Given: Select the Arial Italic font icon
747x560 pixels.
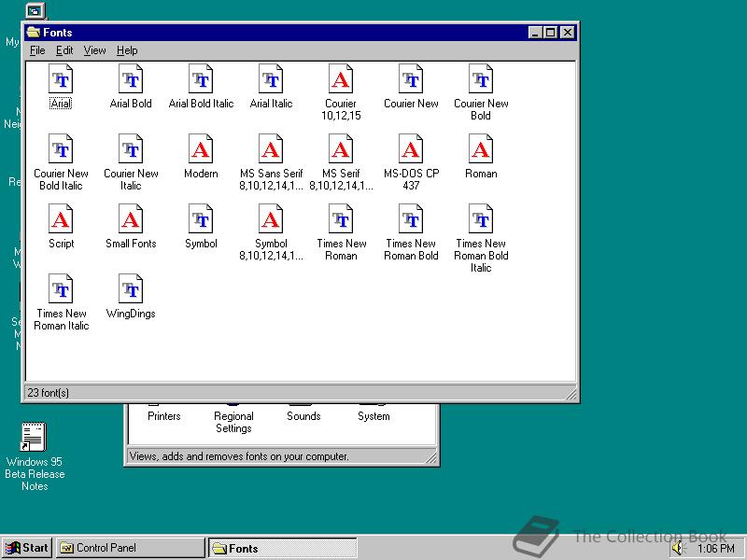Looking at the screenshot, I should click(x=271, y=79).
